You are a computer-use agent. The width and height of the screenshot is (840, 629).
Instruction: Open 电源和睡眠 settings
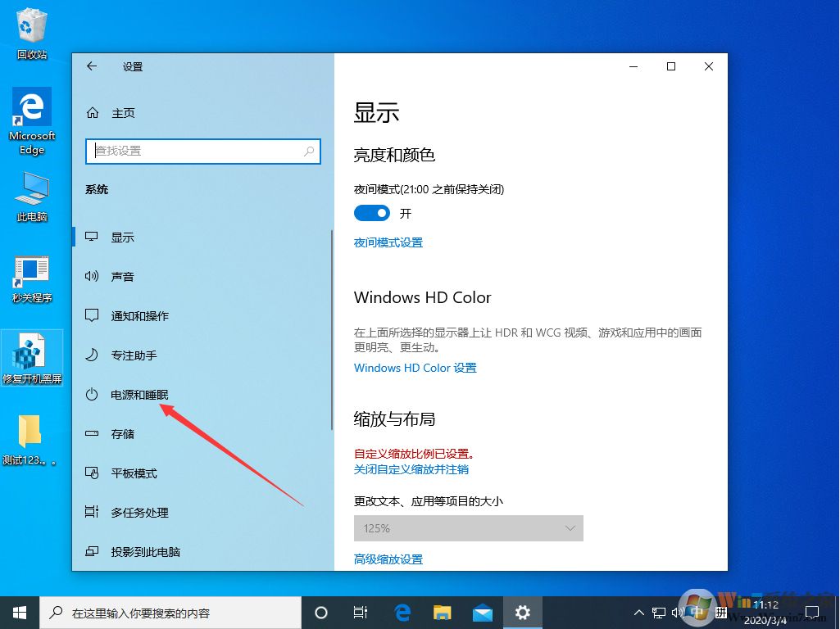click(138, 394)
